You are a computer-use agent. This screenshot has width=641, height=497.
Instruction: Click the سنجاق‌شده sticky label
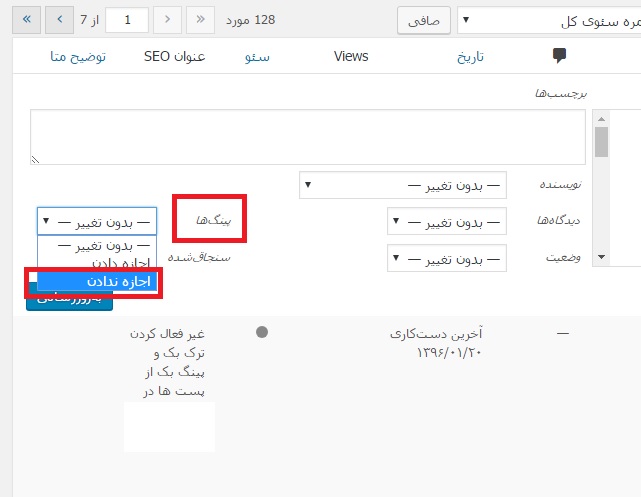199,257
